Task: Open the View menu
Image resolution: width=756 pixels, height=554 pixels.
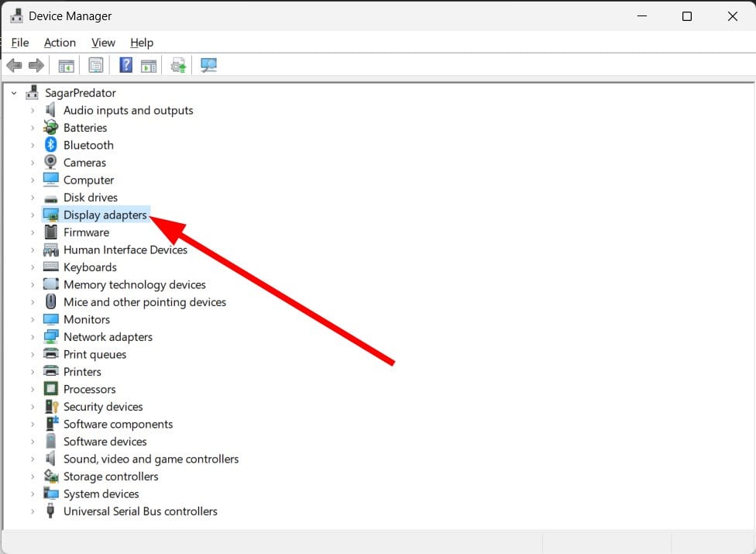Action: (103, 43)
